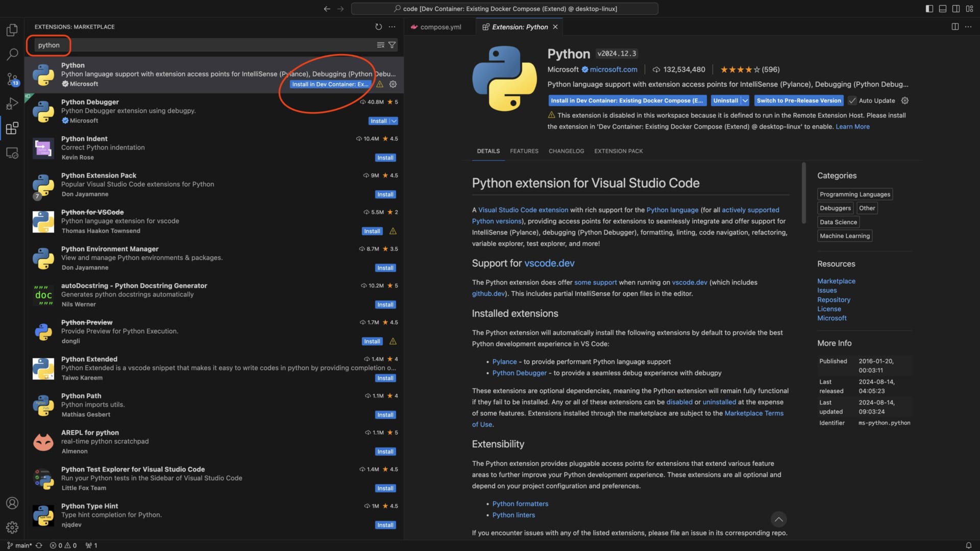Open the Learn More link

[x=852, y=127]
